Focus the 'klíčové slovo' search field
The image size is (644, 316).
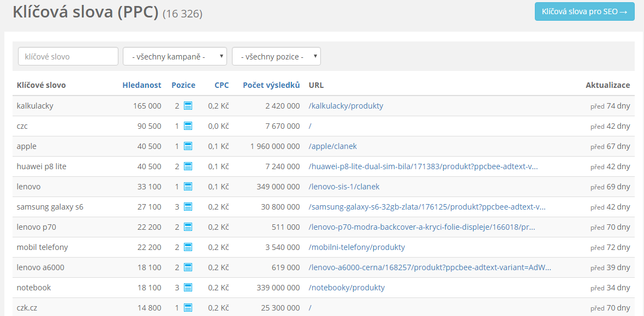(68, 56)
